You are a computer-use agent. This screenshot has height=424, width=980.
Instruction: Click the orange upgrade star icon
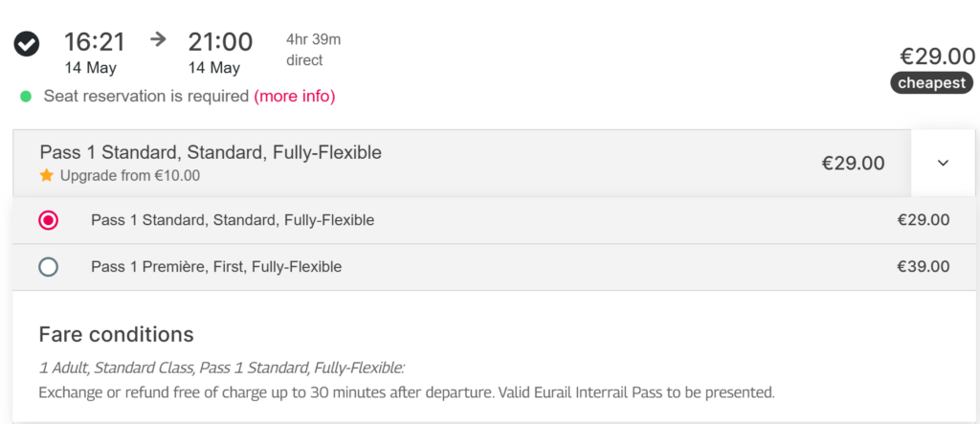(46, 176)
